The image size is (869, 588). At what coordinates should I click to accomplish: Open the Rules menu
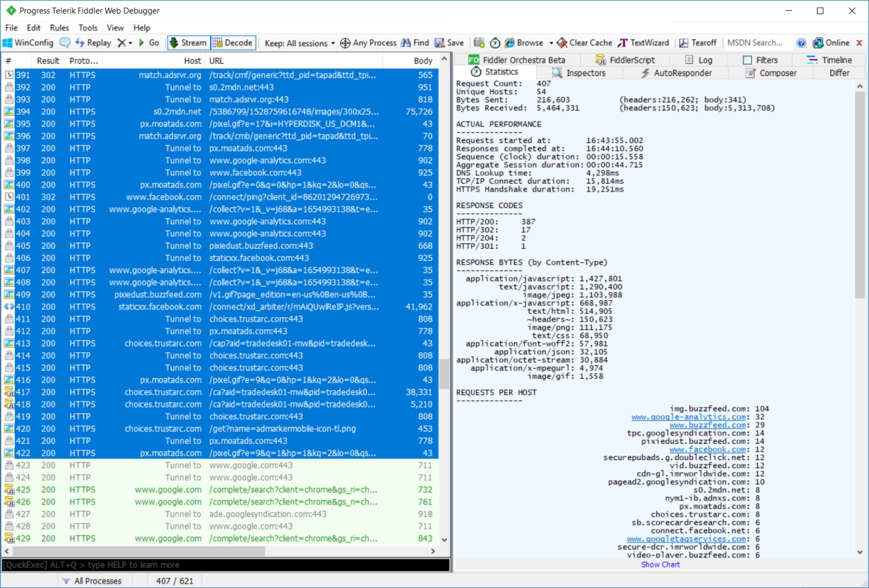click(x=59, y=28)
